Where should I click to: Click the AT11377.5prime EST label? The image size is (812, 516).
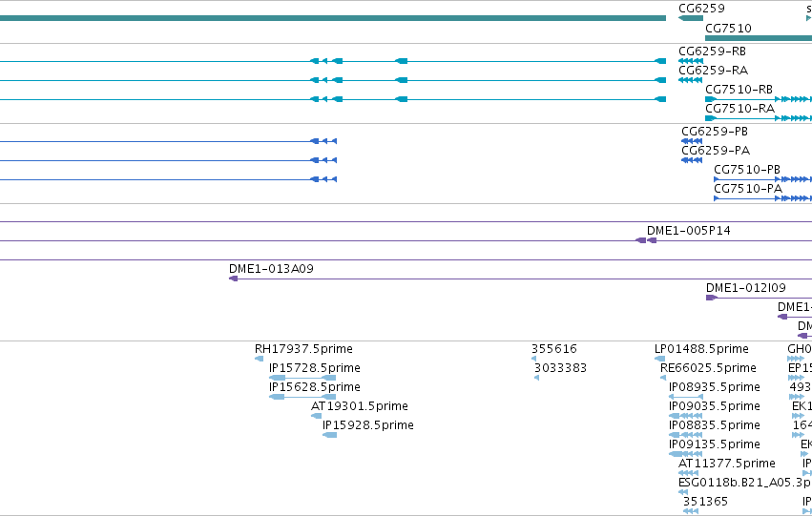point(727,464)
